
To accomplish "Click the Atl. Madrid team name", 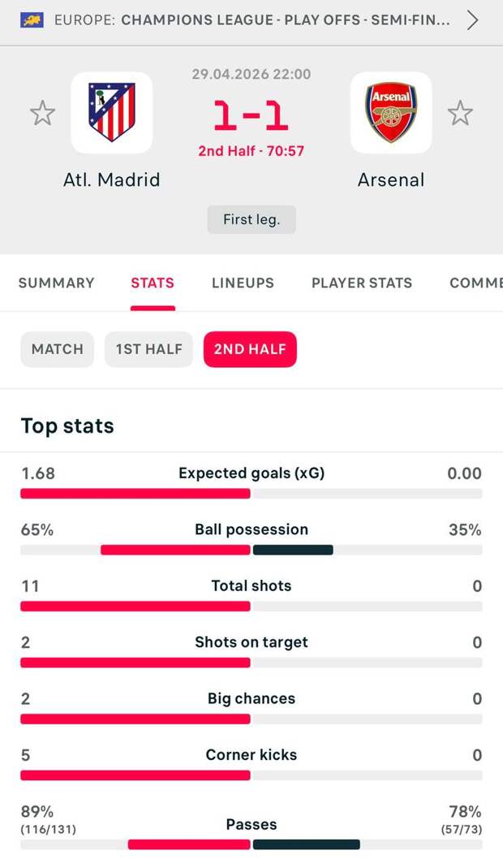I will [112, 179].
